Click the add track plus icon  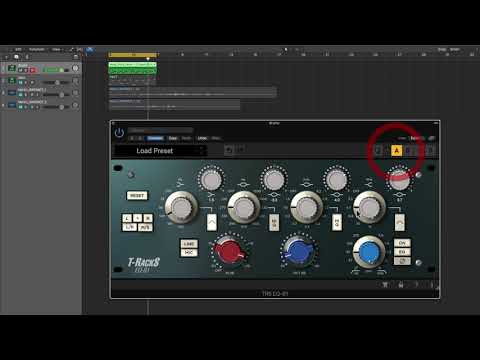[6, 57]
